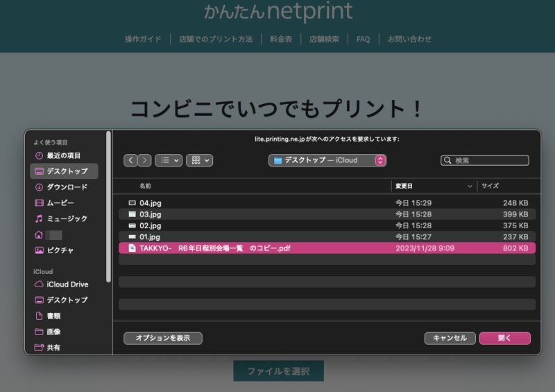Screen dimensions: 555x392
Task: Sort by the 名前 column header
Action: point(145,186)
